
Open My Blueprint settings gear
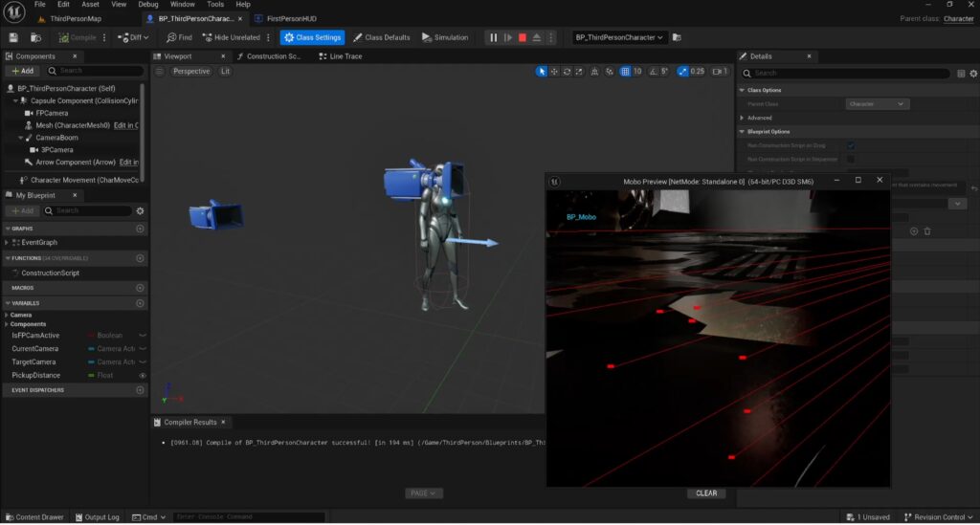click(141, 210)
